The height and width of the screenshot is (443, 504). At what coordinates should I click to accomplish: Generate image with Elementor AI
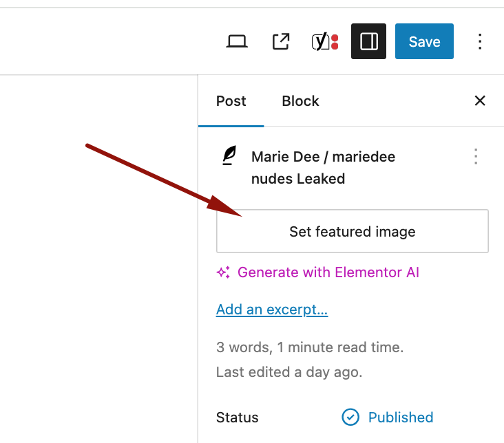click(x=328, y=272)
